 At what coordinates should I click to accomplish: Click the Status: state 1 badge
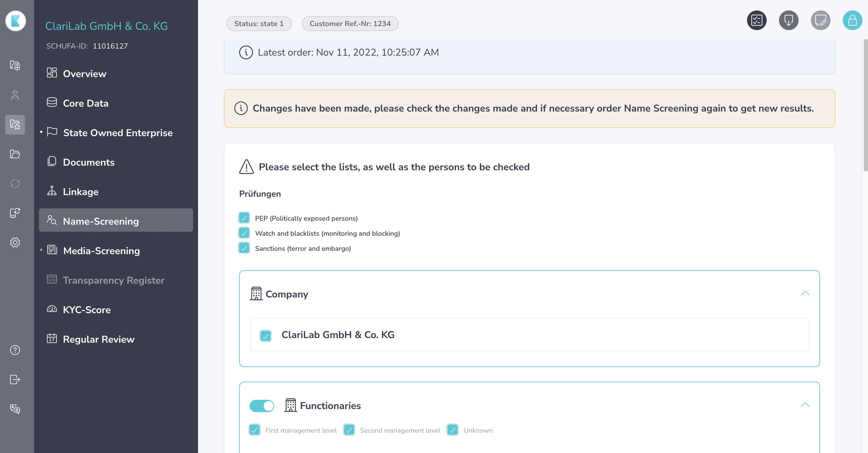259,24
